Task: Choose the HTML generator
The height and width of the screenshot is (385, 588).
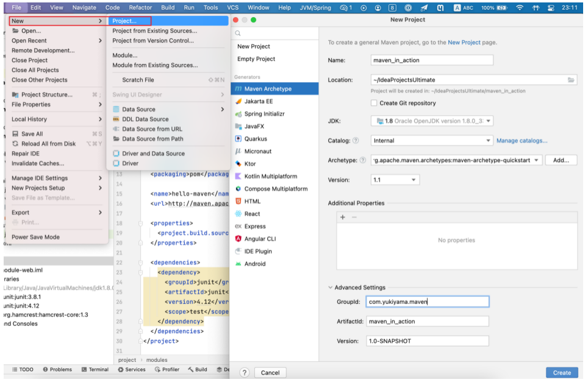Action: [274, 201]
